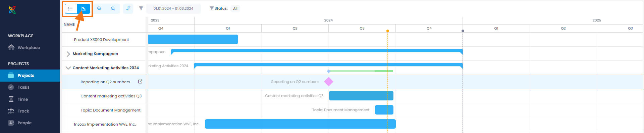Click the NAME column header
This screenshot has height=133, width=644.
[69, 25]
